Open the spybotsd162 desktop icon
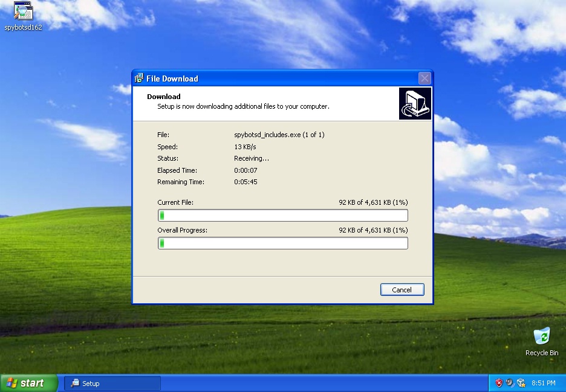 click(x=23, y=16)
